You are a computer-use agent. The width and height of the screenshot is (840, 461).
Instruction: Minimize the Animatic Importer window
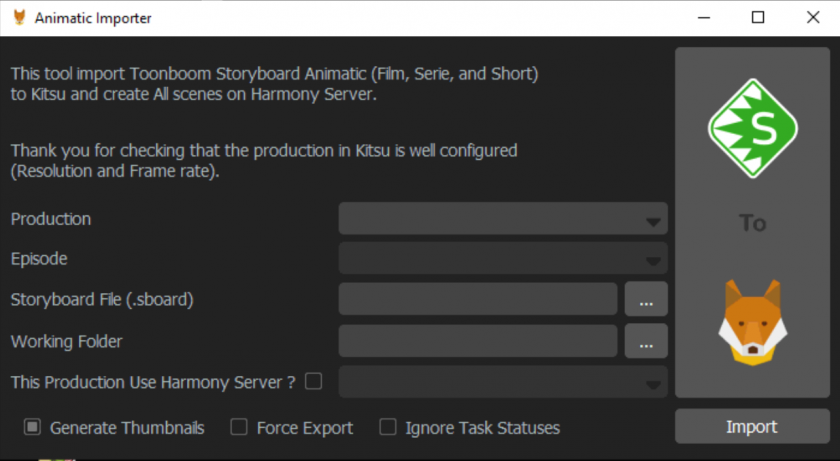[704, 18]
